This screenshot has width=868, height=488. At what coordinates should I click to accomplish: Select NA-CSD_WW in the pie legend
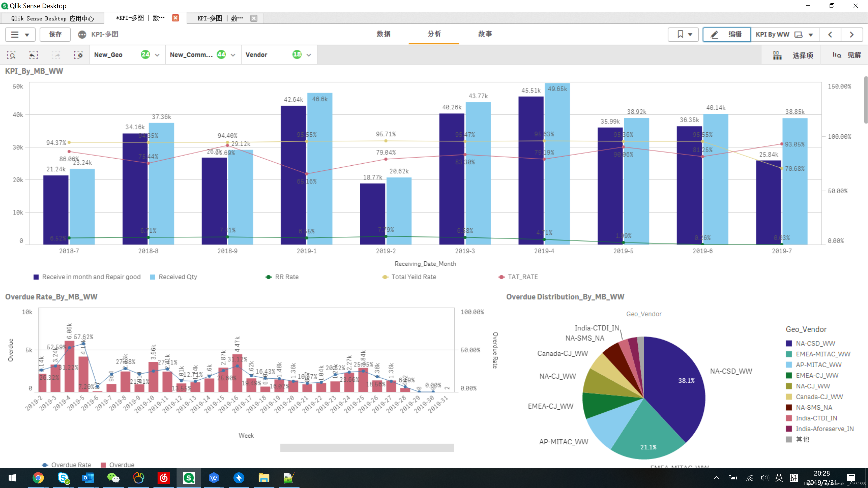(x=810, y=343)
